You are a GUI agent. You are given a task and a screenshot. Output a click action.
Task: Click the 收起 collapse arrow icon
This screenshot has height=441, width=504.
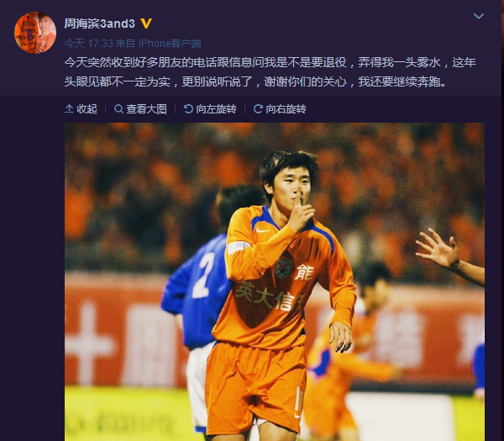(69, 109)
